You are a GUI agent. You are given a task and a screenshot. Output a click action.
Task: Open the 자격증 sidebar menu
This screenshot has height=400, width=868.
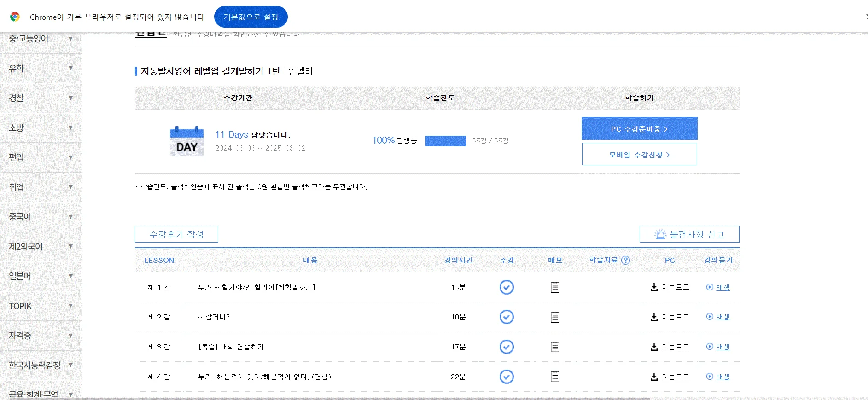(41, 336)
